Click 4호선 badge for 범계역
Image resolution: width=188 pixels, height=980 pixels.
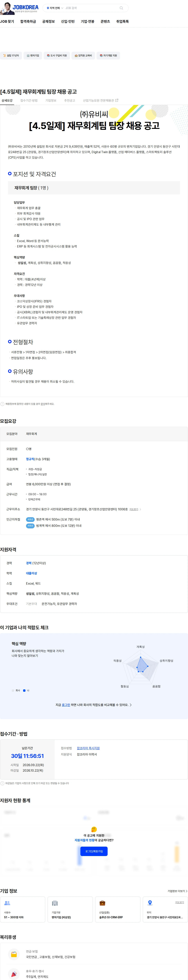(x=30, y=526)
